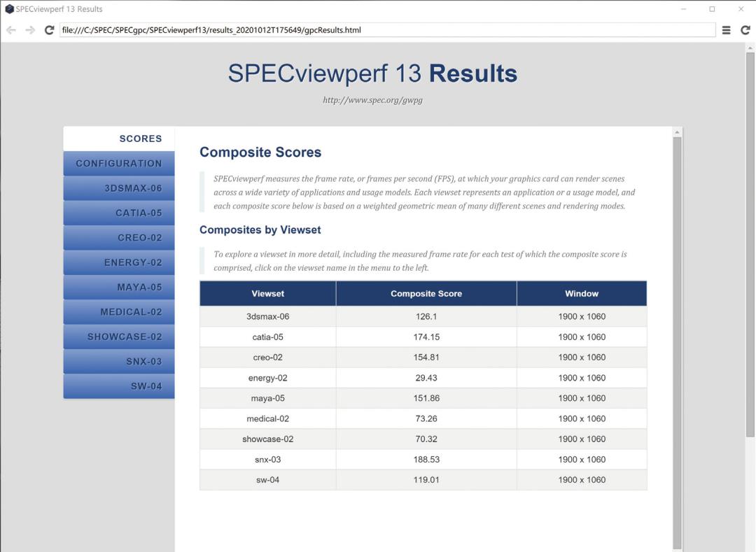Open the MEDICAL-02 viewset tab
This screenshot has height=552, width=756.
point(119,312)
